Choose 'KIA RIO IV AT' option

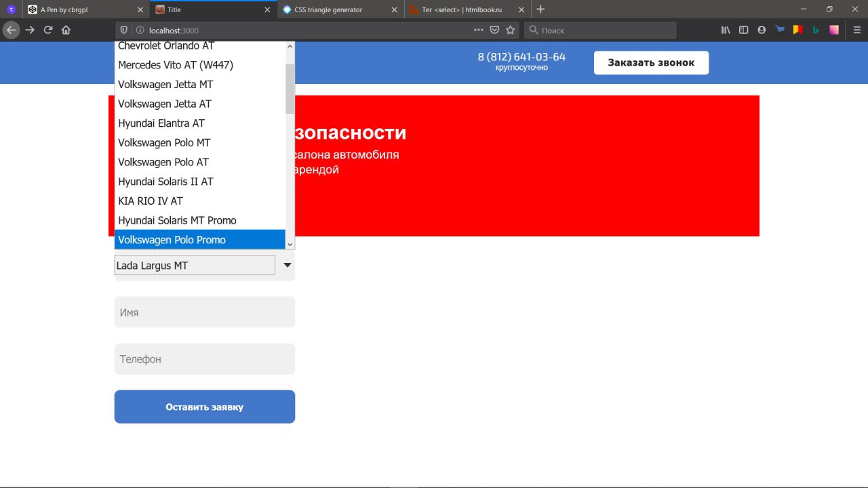tap(200, 201)
